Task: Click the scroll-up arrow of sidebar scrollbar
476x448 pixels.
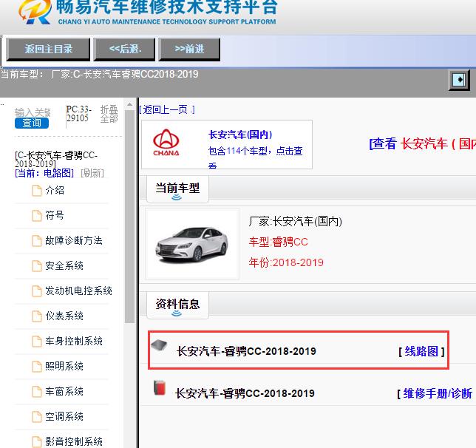Action: pos(129,105)
